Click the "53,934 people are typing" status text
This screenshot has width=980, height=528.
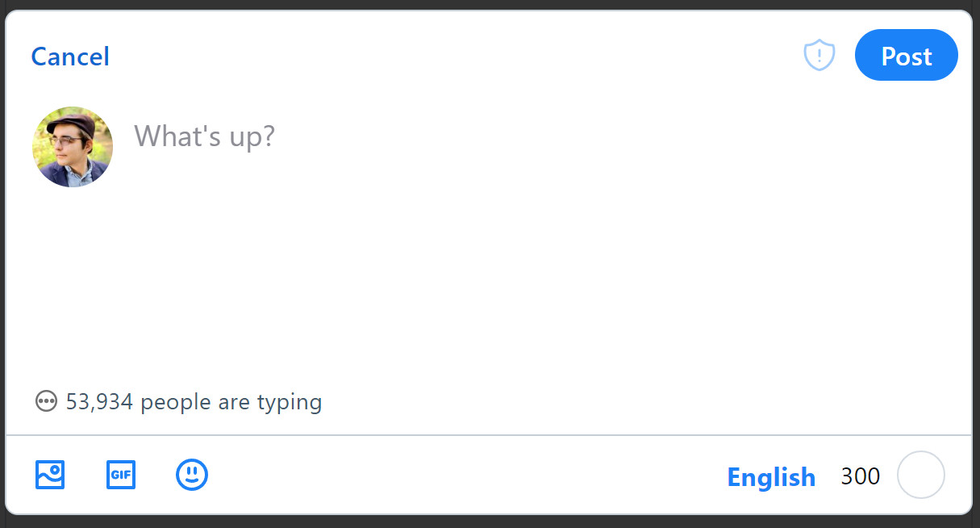click(x=194, y=402)
